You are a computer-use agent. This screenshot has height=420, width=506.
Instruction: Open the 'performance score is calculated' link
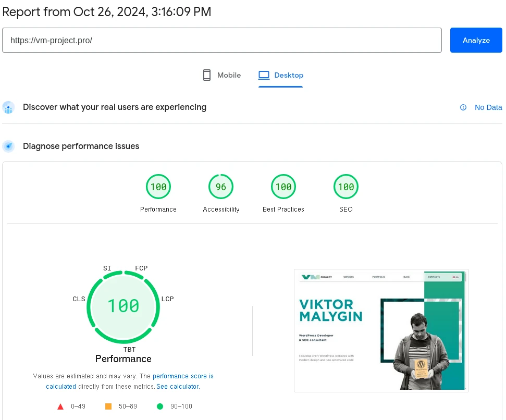coord(183,376)
